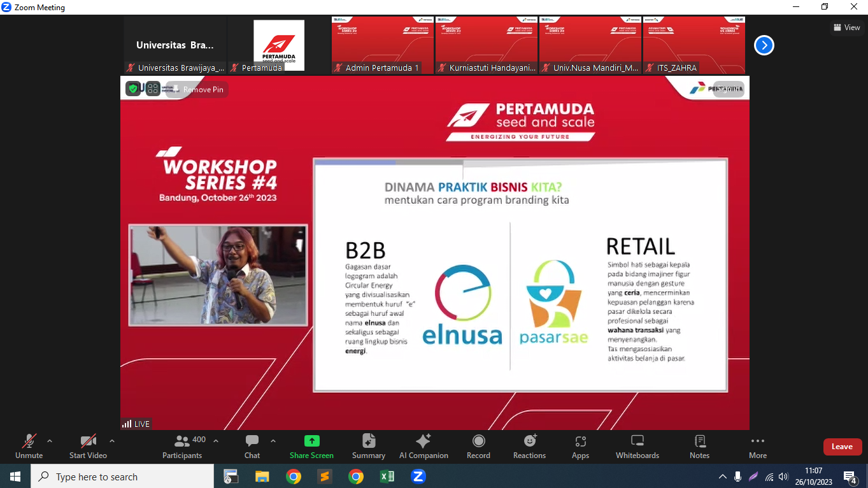Click the Windows Start button

coord(15,477)
